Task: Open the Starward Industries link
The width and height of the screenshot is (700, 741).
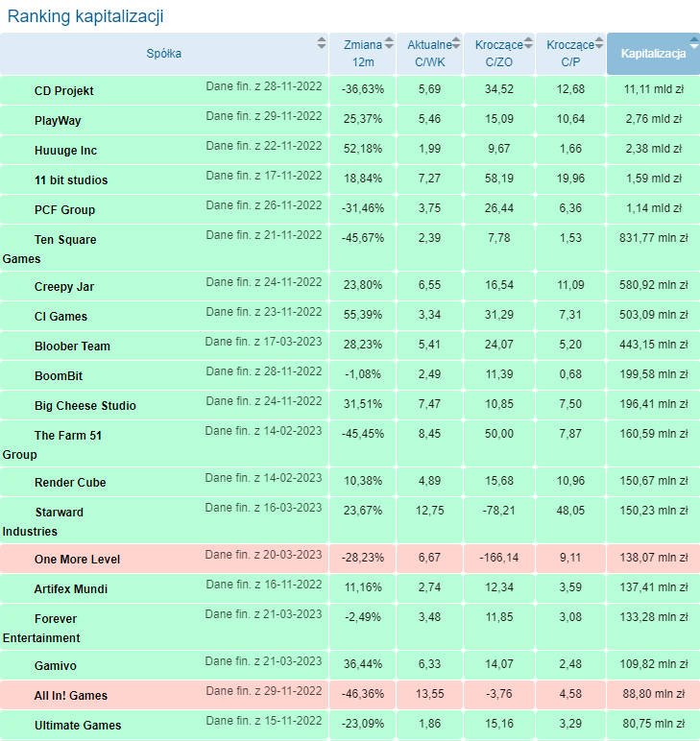Action: click(43, 522)
